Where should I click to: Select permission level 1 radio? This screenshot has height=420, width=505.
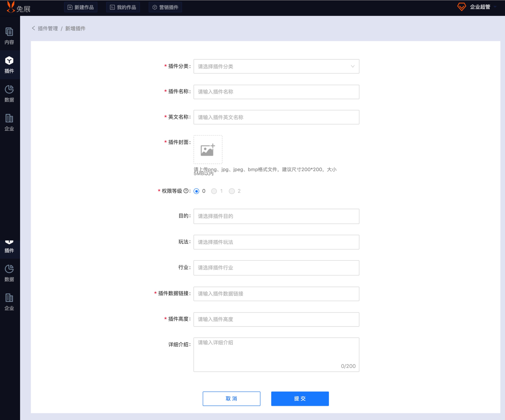coord(214,191)
